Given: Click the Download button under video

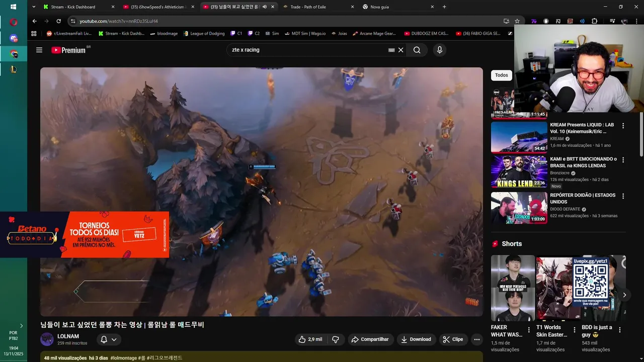Looking at the screenshot, I should point(416,339).
